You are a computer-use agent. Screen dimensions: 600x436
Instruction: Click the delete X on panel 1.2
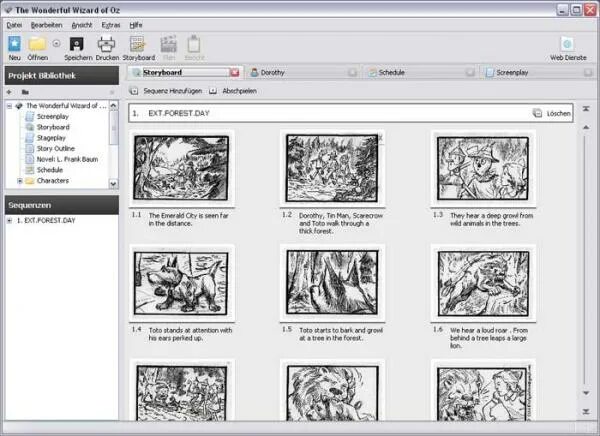[380, 137]
